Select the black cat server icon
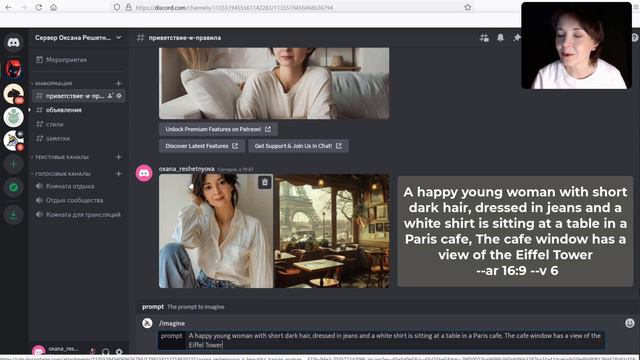Image resolution: width=640 pixels, height=360 pixels. click(x=13, y=69)
